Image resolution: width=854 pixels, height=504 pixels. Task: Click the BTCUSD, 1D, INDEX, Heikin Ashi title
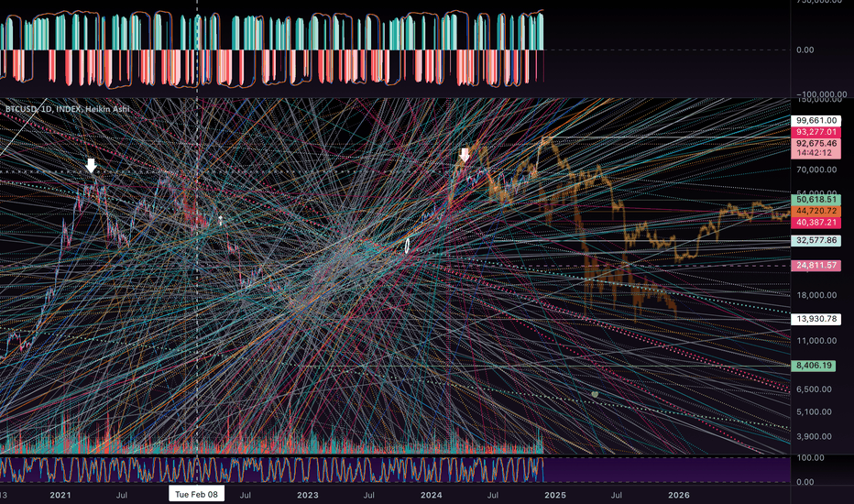coord(68,109)
